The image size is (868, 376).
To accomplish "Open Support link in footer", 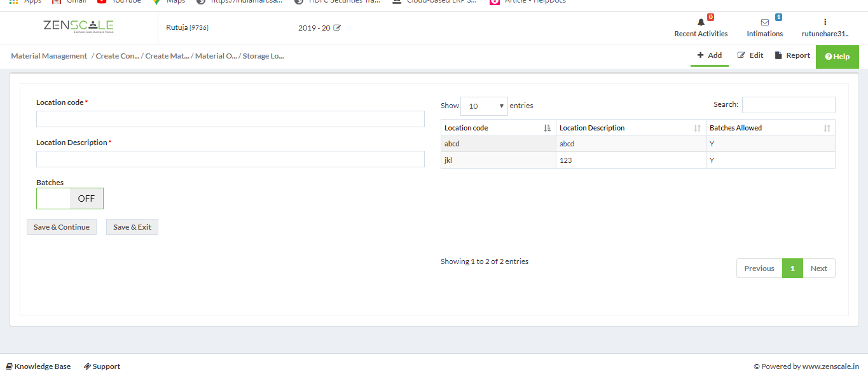I will point(102,366).
